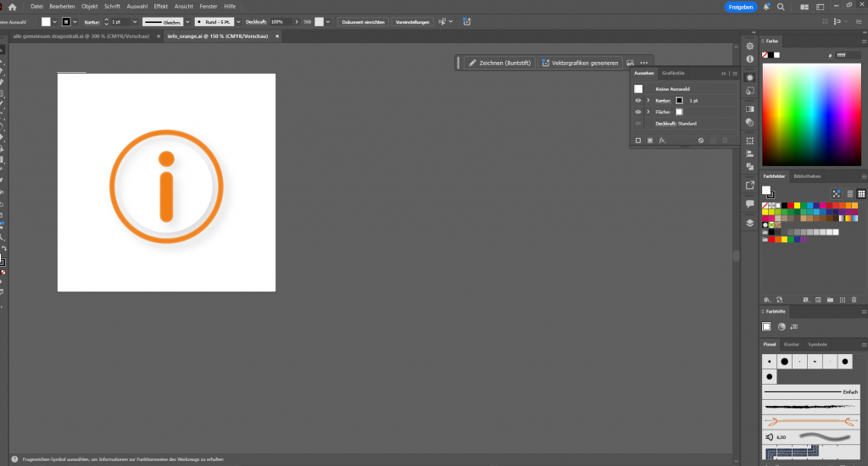Click the Home icon in the menu bar
Viewport: 868px width, 466px height.
(13, 7)
